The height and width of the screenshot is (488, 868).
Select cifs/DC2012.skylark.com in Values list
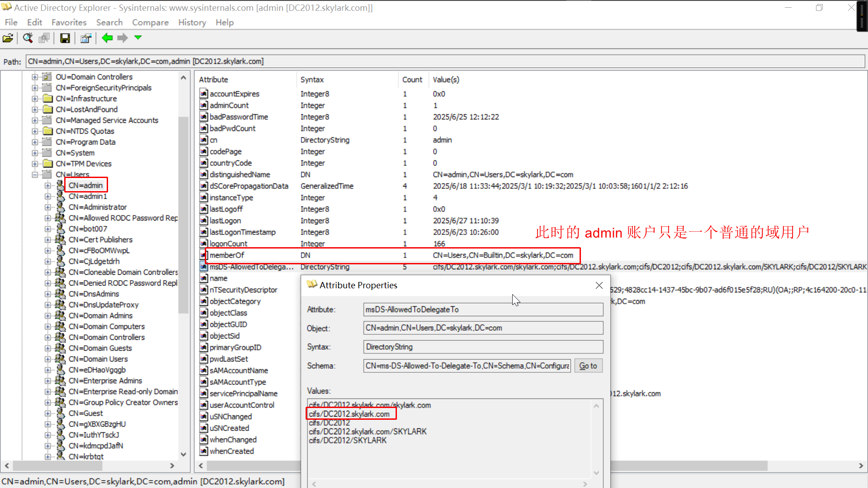(x=349, y=414)
